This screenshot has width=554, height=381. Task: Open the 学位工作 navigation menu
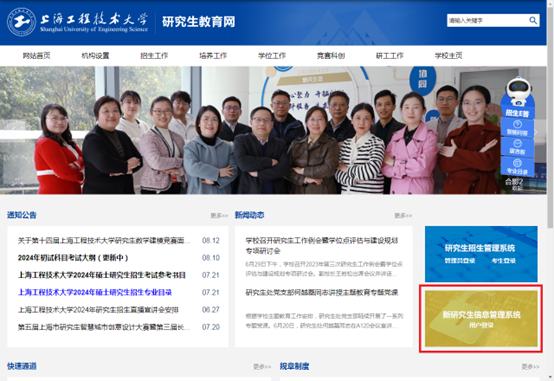pyautogui.click(x=272, y=55)
